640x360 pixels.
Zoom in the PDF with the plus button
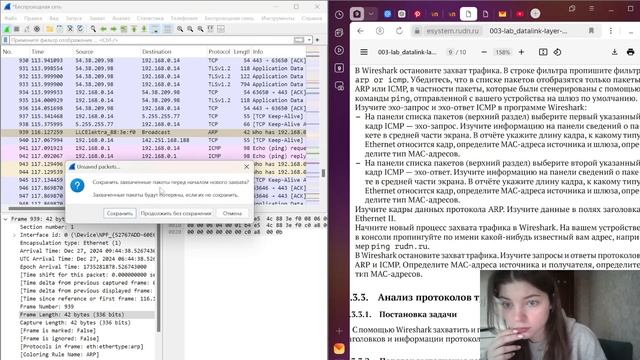click(x=521, y=52)
